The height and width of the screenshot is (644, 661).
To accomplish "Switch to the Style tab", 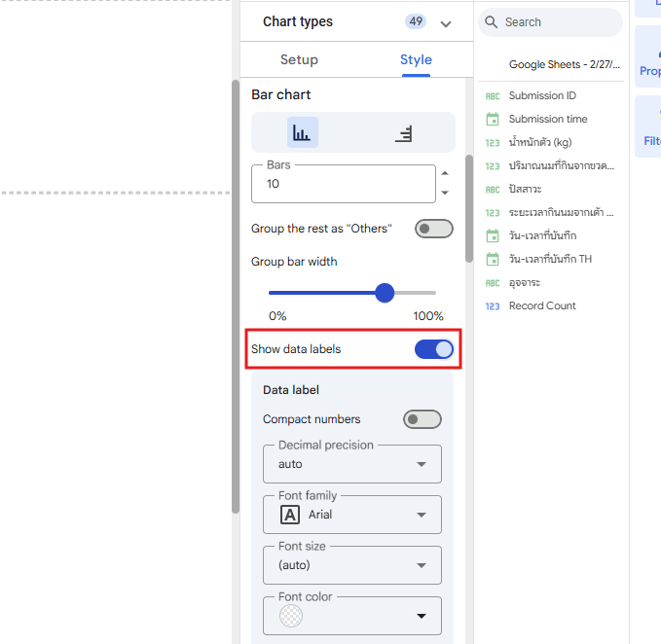I will (x=416, y=59).
